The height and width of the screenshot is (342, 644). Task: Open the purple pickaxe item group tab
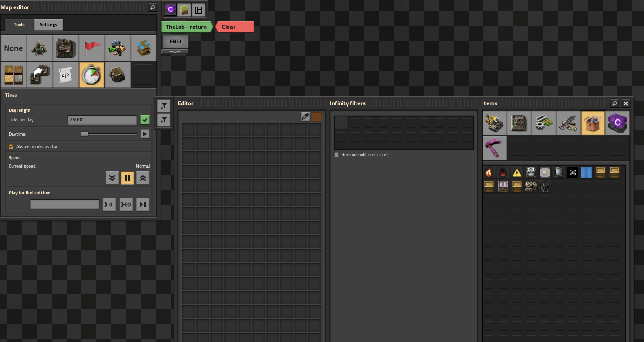pos(494,148)
